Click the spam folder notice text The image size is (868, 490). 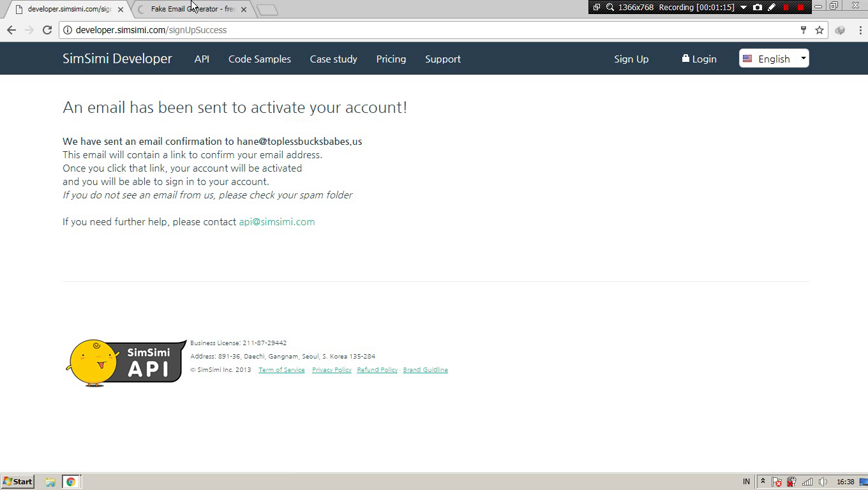[x=207, y=195]
